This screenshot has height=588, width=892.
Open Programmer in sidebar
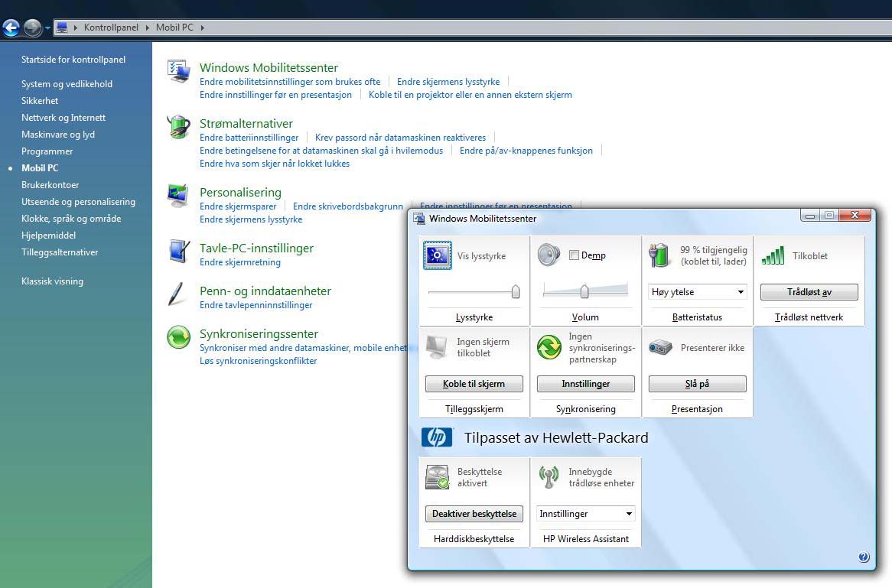point(47,151)
